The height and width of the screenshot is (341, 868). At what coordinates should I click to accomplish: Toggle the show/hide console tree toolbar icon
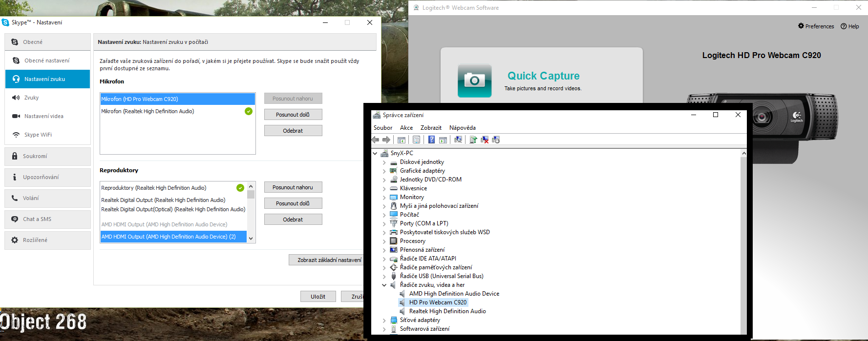click(x=402, y=140)
